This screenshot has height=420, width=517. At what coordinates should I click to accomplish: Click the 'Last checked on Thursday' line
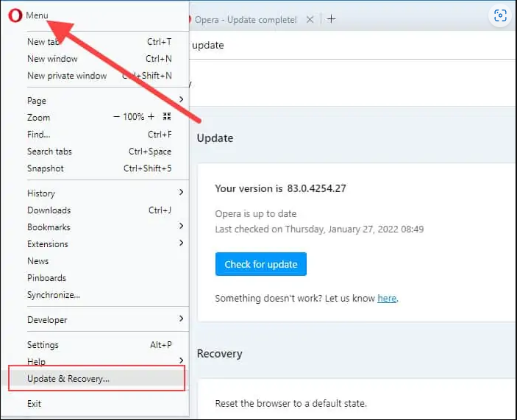click(319, 229)
